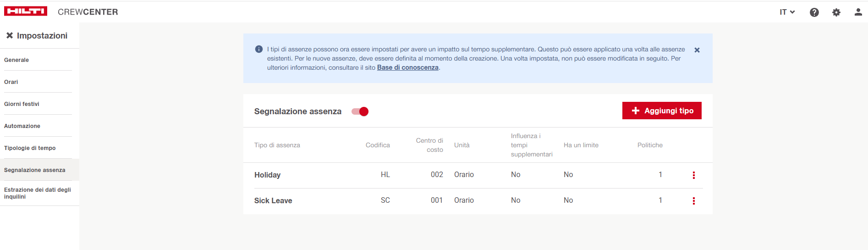Open Holiday row three-dot menu

click(x=693, y=175)
